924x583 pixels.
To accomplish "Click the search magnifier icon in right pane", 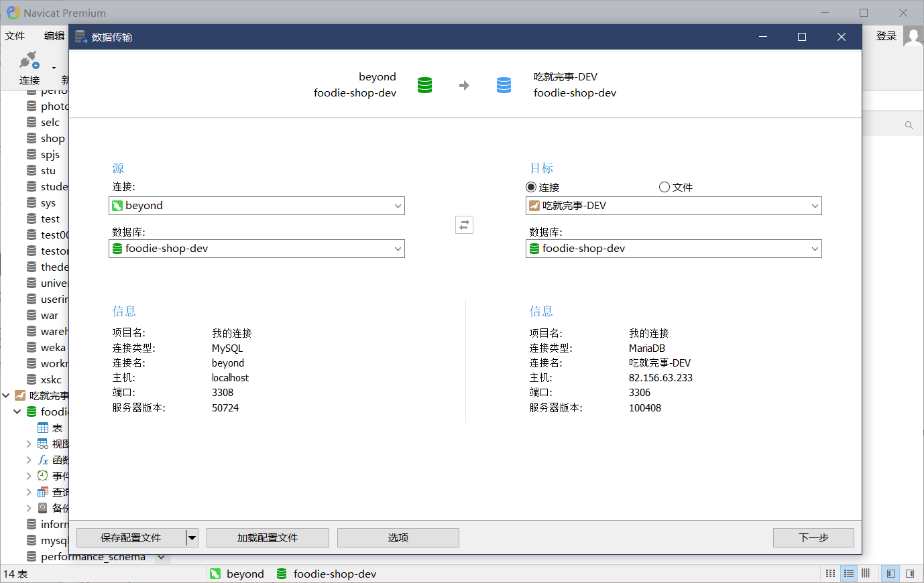I will tap(909, 125).
